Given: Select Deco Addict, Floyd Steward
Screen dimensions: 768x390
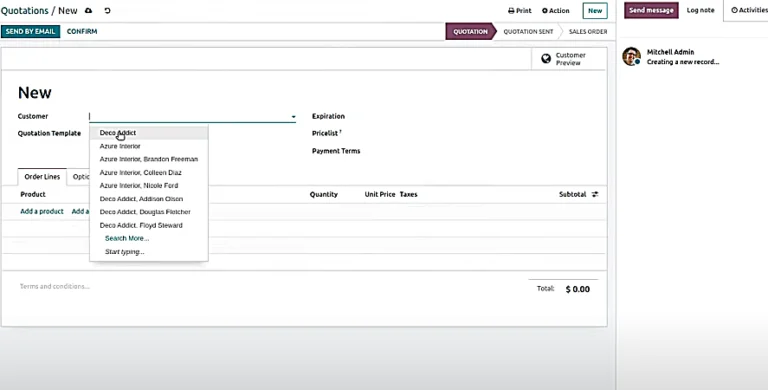Looking at the screenshot, I should coord(149,225).
